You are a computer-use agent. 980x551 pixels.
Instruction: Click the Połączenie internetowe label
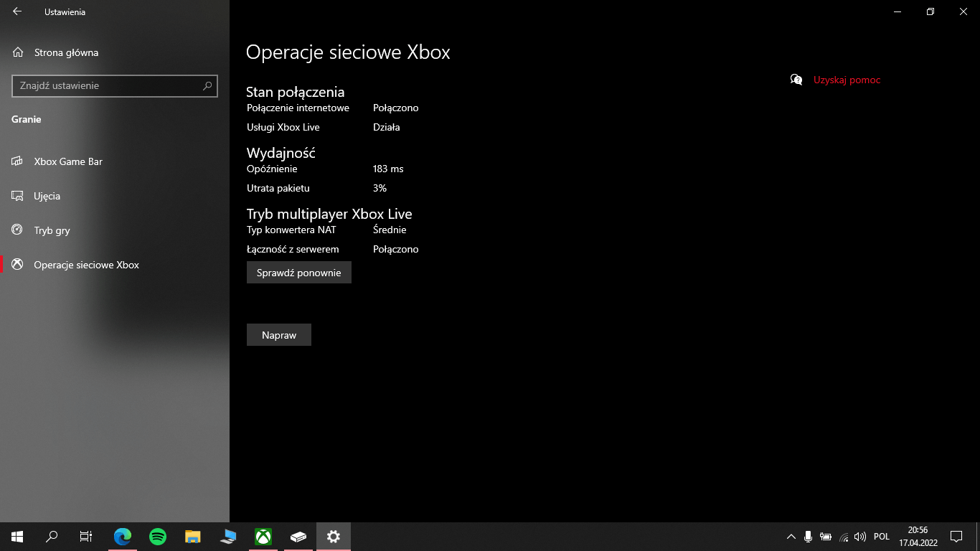[x=298, y=108]
